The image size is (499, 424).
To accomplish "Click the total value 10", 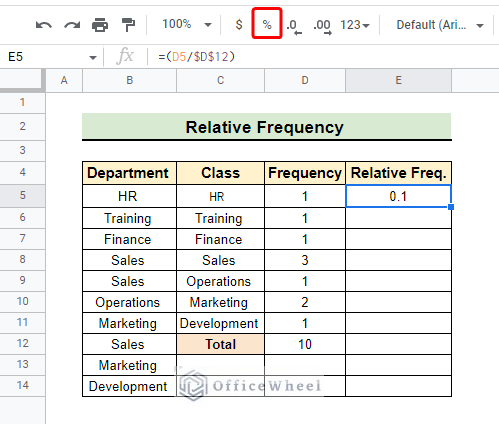I will pyautogui.click(x=305, y=344).
